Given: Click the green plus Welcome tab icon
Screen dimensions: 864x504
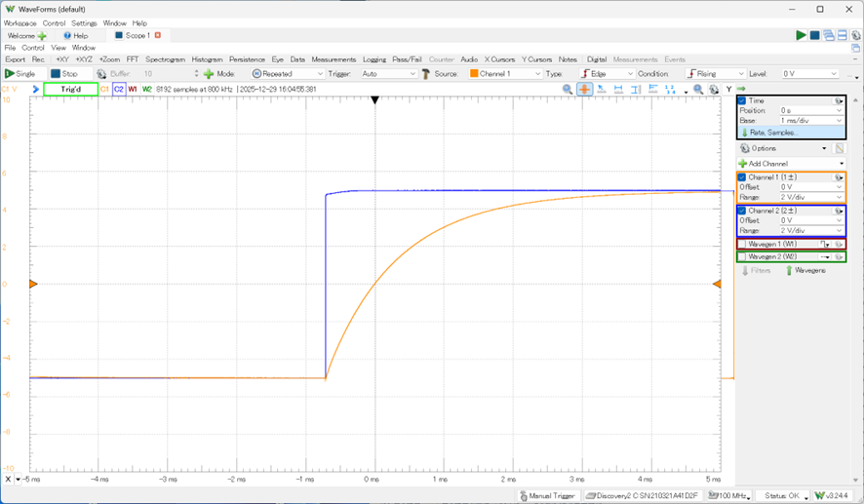Looking at the screenshot, I should pyautogui.click(x=42, y=35).
